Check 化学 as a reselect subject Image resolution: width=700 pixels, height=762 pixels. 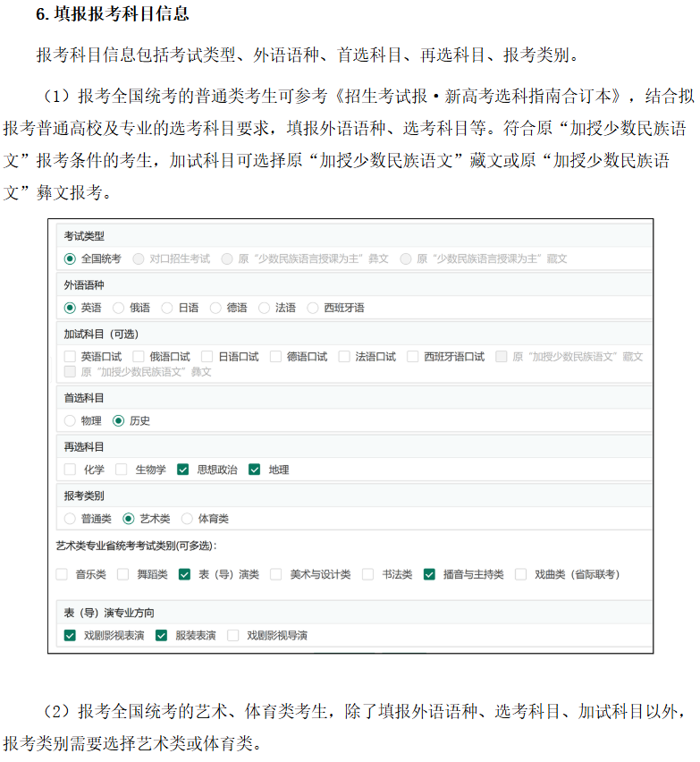coord(70,469)
